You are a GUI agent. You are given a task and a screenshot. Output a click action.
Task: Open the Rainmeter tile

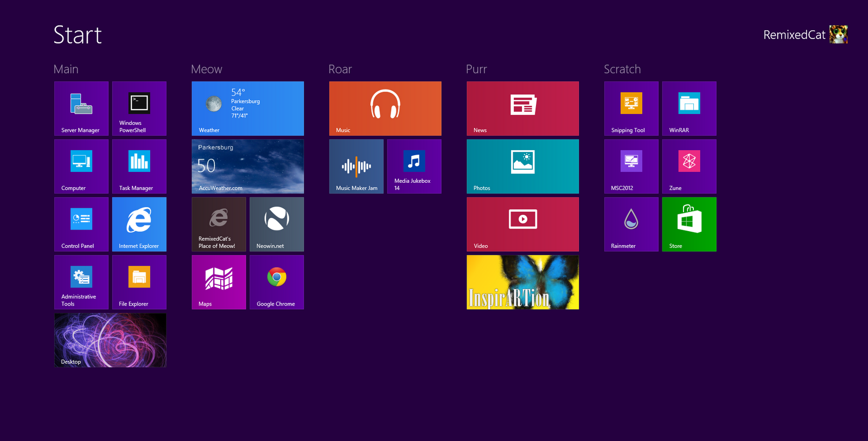coord(631,224)
